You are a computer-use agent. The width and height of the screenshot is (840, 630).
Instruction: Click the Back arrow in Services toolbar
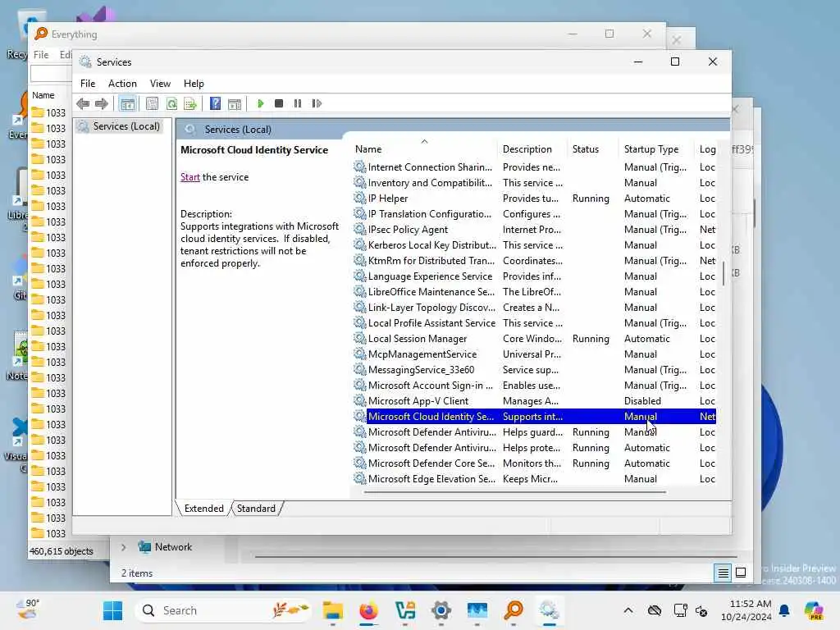tap(83, 103)
